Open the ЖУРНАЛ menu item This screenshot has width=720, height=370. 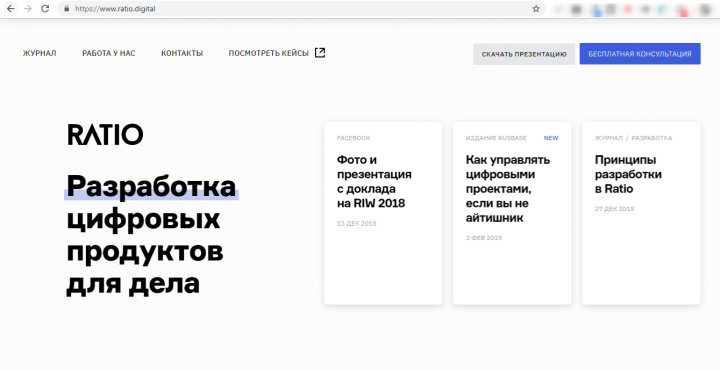pos(39,53)
